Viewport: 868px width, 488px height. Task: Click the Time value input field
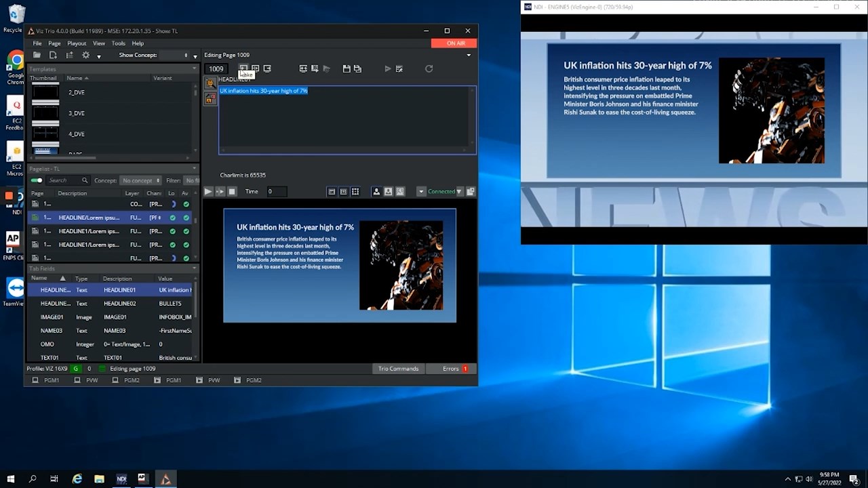pos(277,192)
